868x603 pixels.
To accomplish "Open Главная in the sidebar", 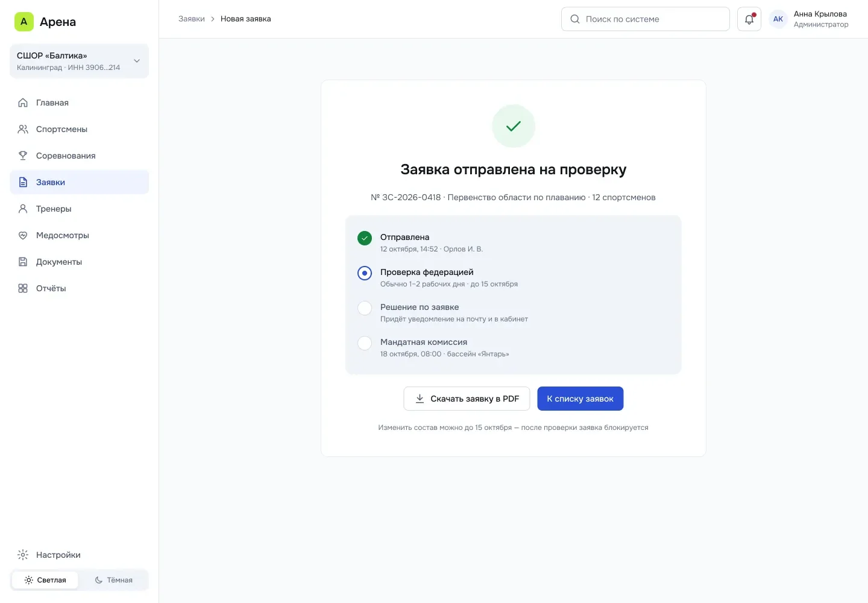I will click(79, 103).
